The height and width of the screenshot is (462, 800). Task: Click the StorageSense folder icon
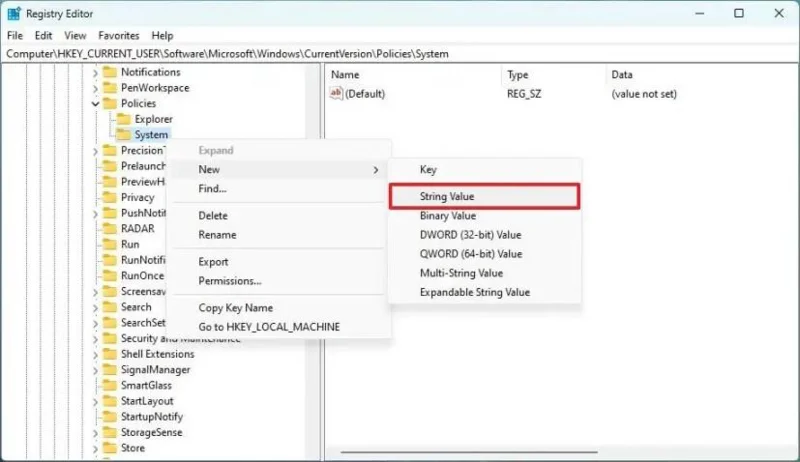click(x=110, y=432)
